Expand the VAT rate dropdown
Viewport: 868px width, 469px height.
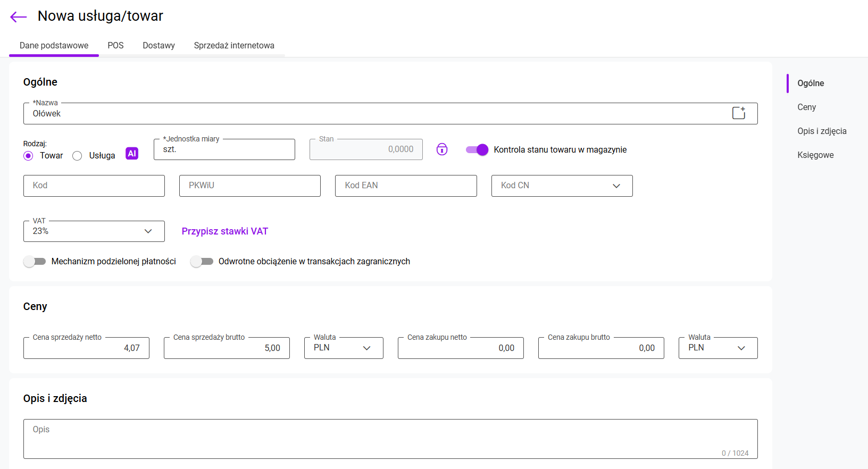[x=94, y=231]
